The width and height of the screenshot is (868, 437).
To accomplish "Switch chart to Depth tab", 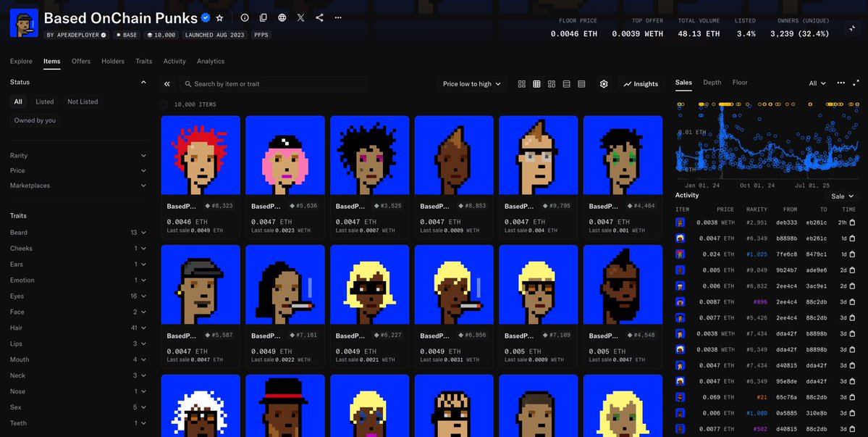I will (712, 83).
